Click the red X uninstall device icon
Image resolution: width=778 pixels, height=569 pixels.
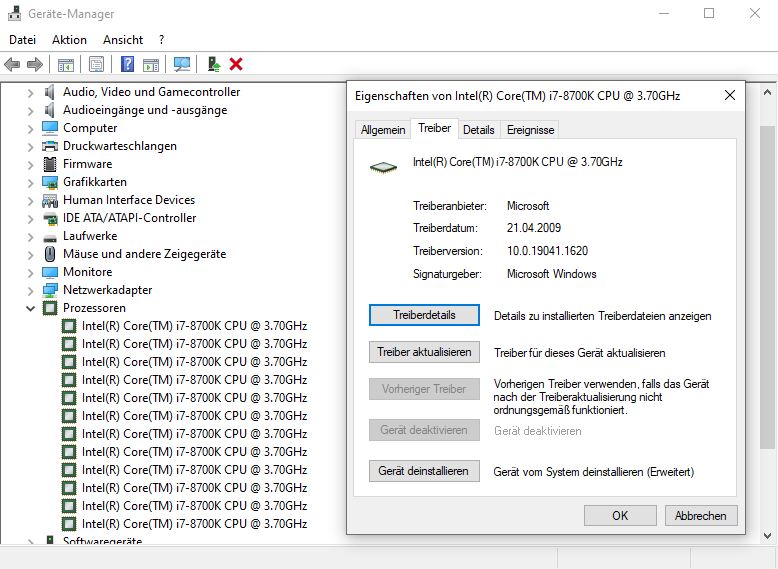click(x=236, y=64)
